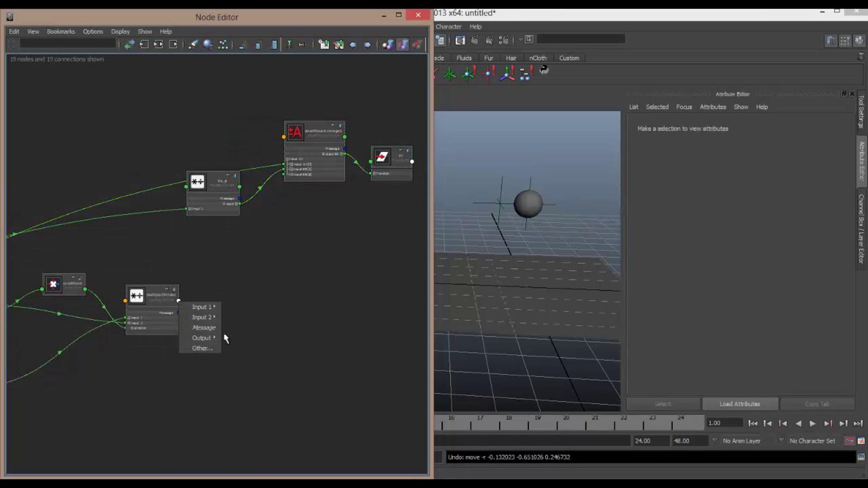Click the Load Attributes button

click(x=740, y=404)
